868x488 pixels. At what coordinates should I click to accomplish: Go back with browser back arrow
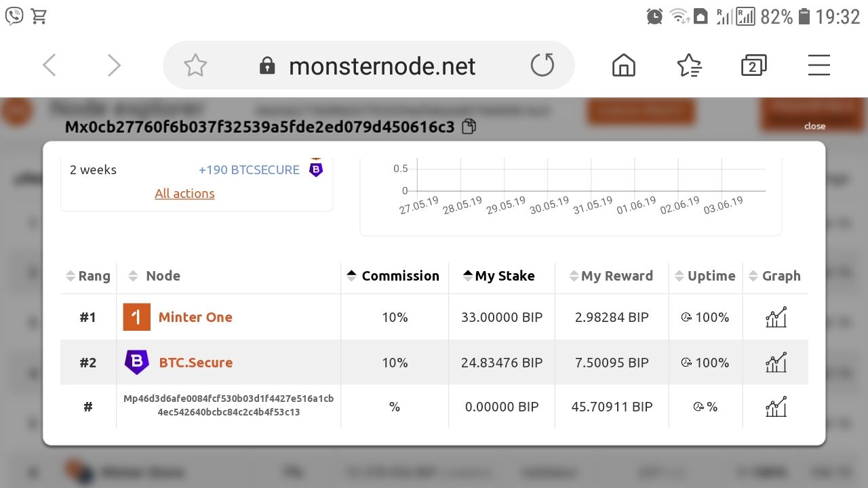tap(49, 66)
